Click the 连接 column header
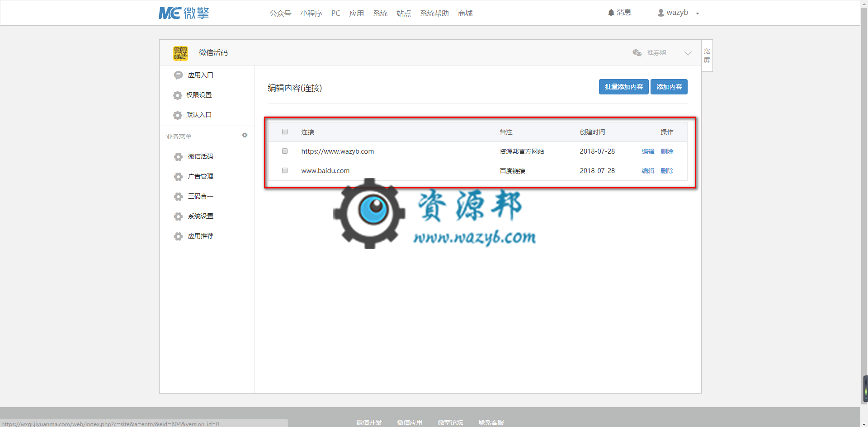 coord(307,132)
